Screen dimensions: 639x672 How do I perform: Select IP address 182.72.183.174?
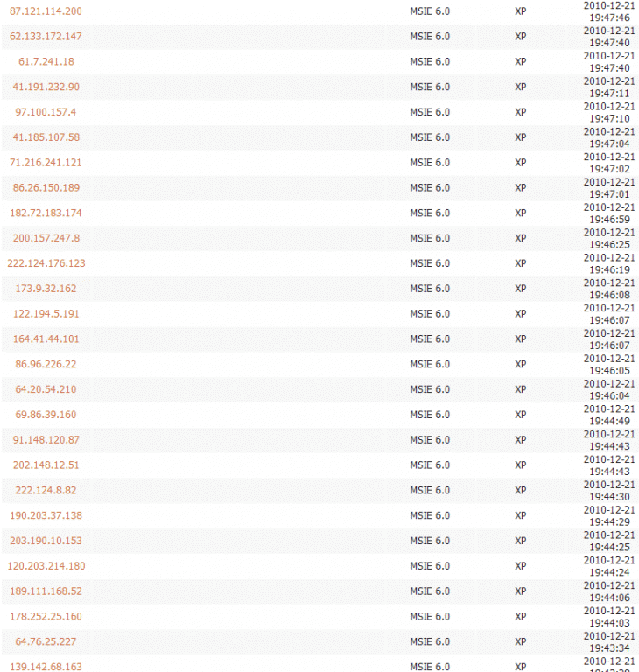point(46,213)
